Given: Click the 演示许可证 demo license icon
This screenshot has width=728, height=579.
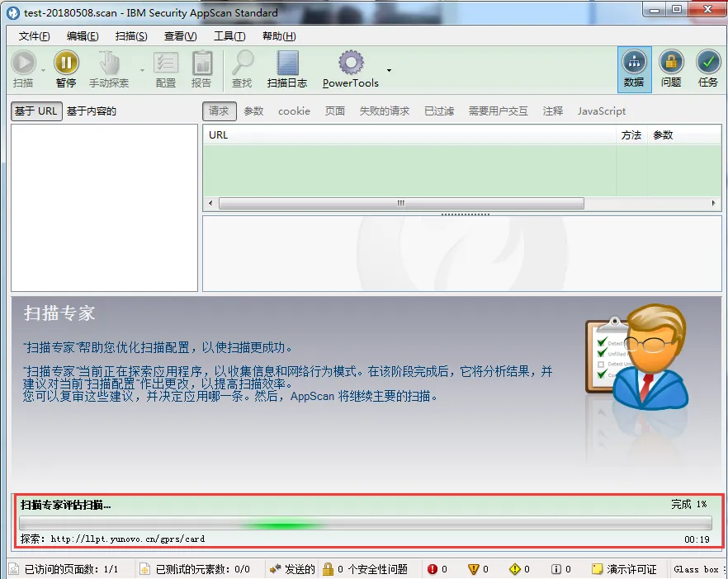Looking at the screenshot, I should [597, 569].
